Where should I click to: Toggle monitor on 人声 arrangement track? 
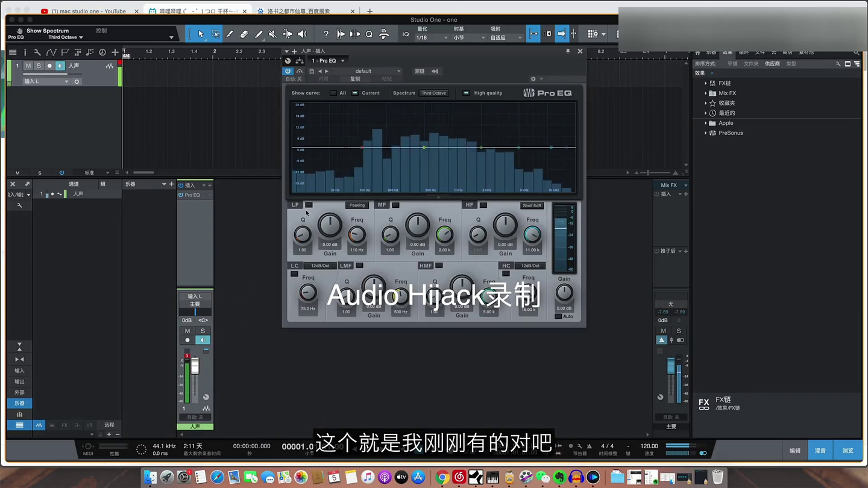coord(60,66)
